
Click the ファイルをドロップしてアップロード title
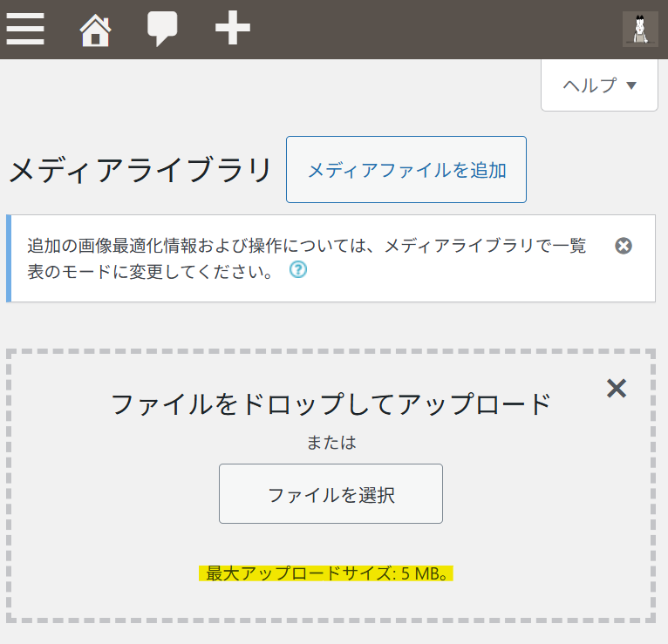pos(331,404)
